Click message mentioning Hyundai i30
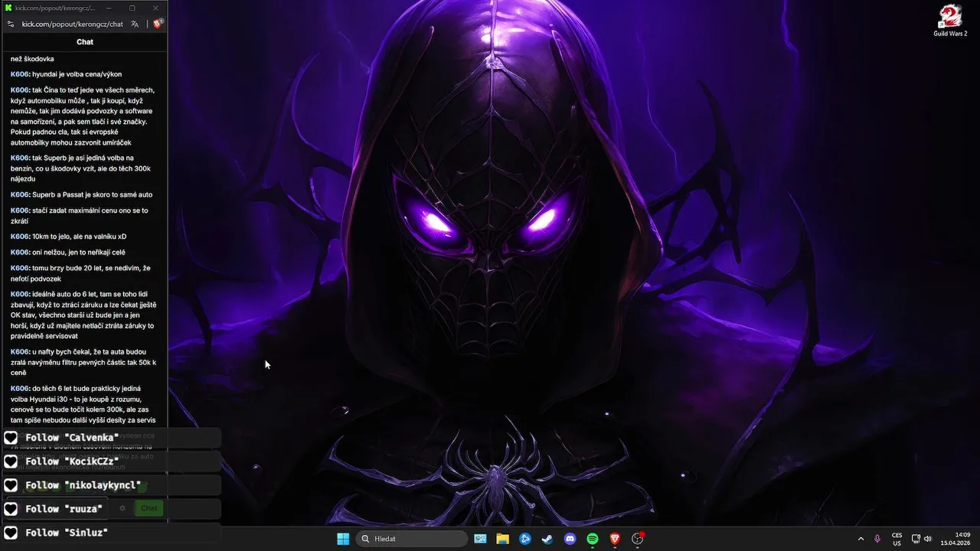 [x=83, y=404]
